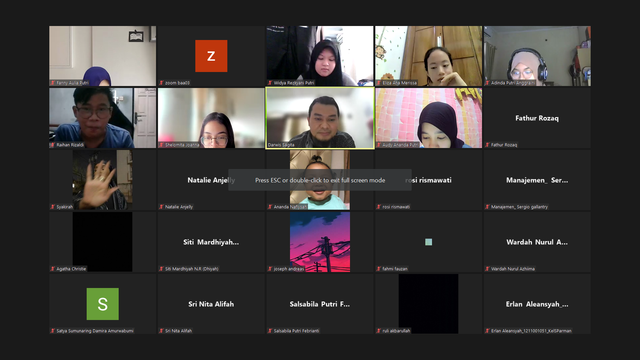
Task: Select the video feed with pink checkered background
Action: coord(429,118)
